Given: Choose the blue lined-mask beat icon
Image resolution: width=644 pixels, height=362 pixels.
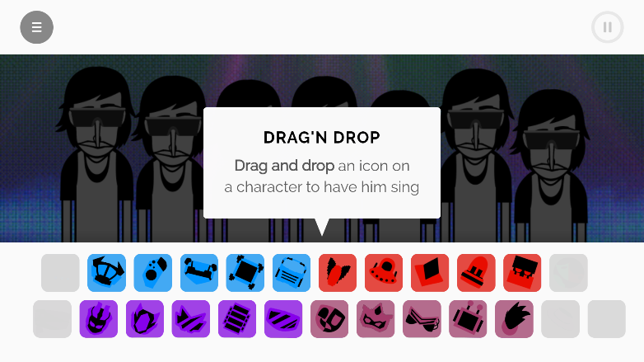Looking at the screenshot, I should (x=292, y=273).
